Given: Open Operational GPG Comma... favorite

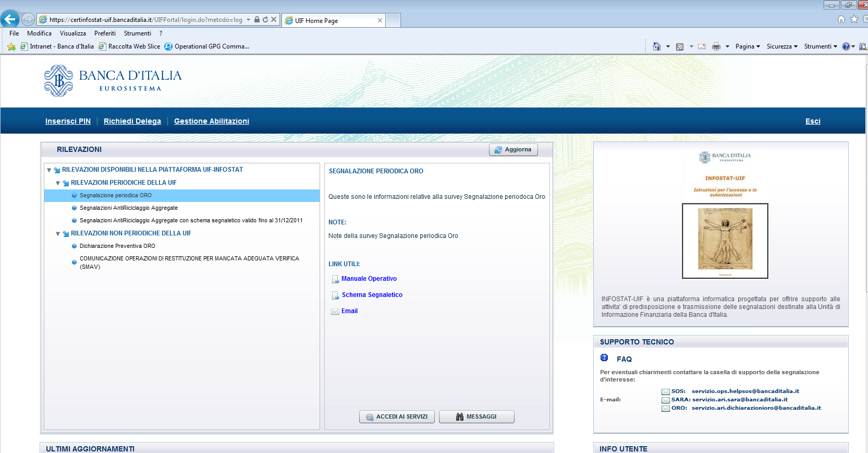Looking at the screenshot, I should (x=207, y=46).
